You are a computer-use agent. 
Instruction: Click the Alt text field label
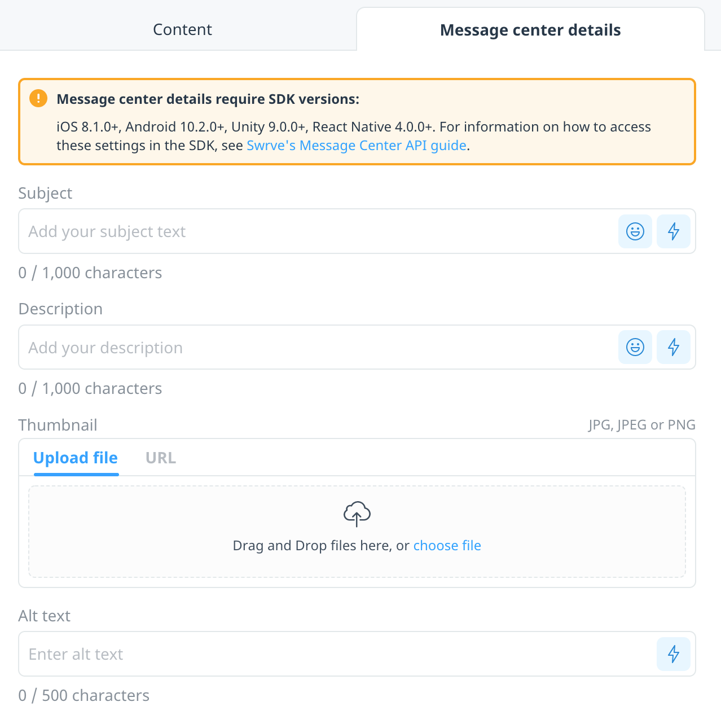[x=45, y=616]
